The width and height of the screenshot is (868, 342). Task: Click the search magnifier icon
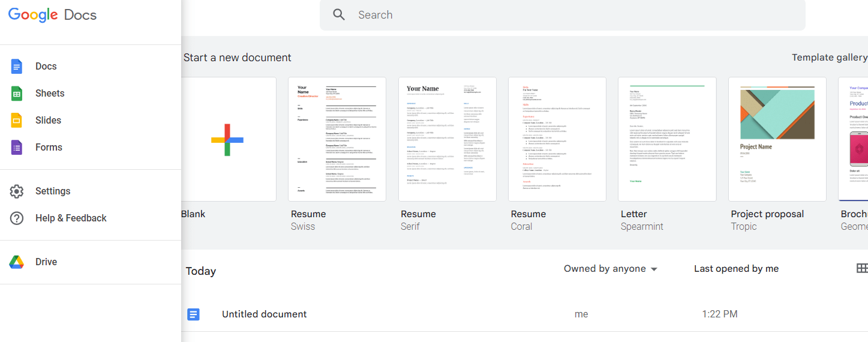click(339, 14)
